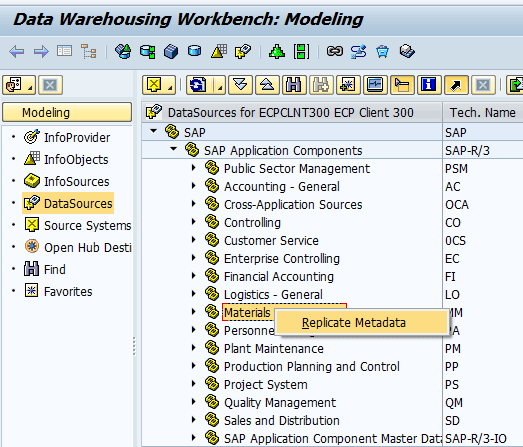This screenshot has width=523, height=447.
Task: Expand the Quality Management node
Action: click(x=193, y=402)
